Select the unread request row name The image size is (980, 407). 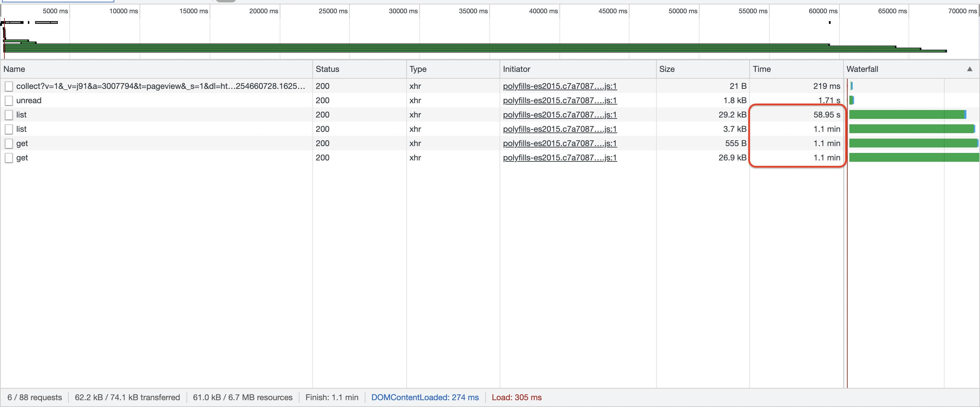point(29,100)
